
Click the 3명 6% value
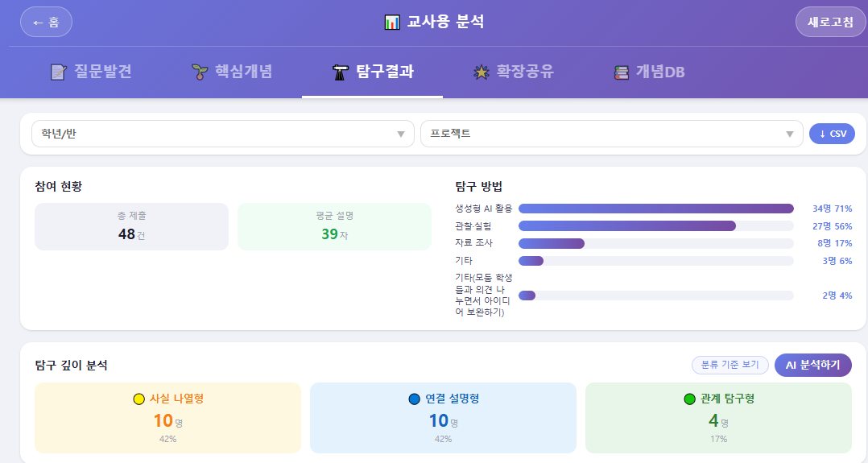click(837, 261)
